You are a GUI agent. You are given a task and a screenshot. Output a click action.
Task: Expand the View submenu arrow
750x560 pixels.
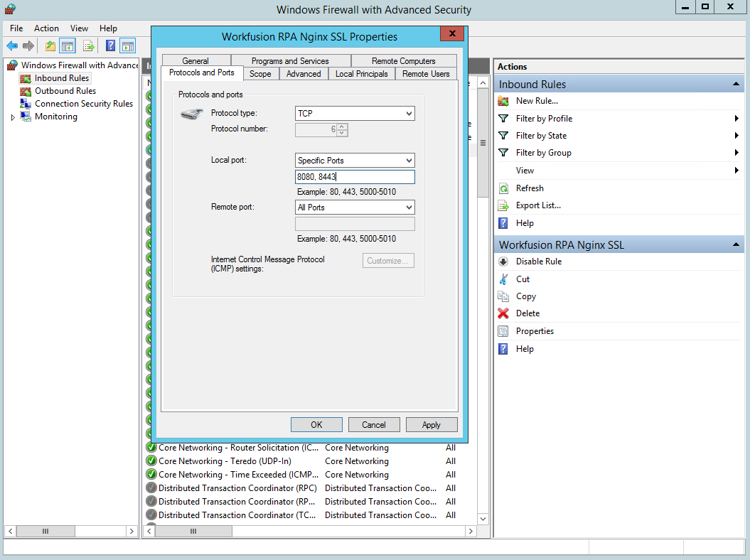click(736, 171)
